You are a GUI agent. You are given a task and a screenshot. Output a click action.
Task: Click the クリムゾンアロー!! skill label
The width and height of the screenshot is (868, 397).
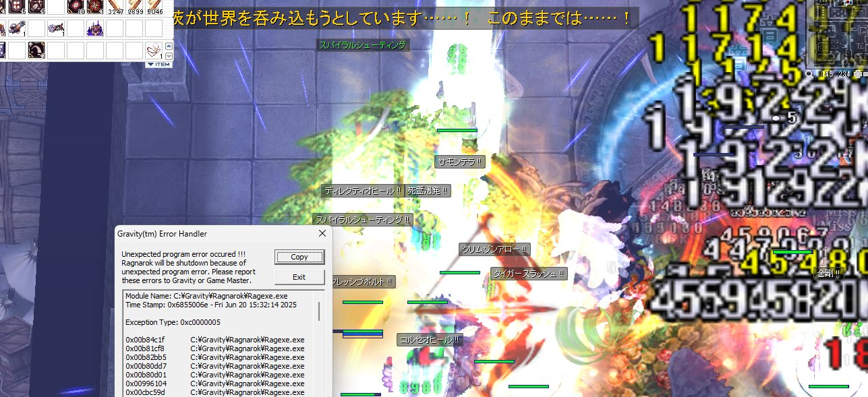click(494, 249)
